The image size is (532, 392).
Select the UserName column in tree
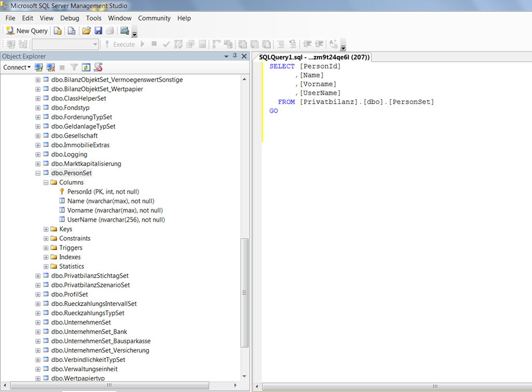[x=115, y=220]
